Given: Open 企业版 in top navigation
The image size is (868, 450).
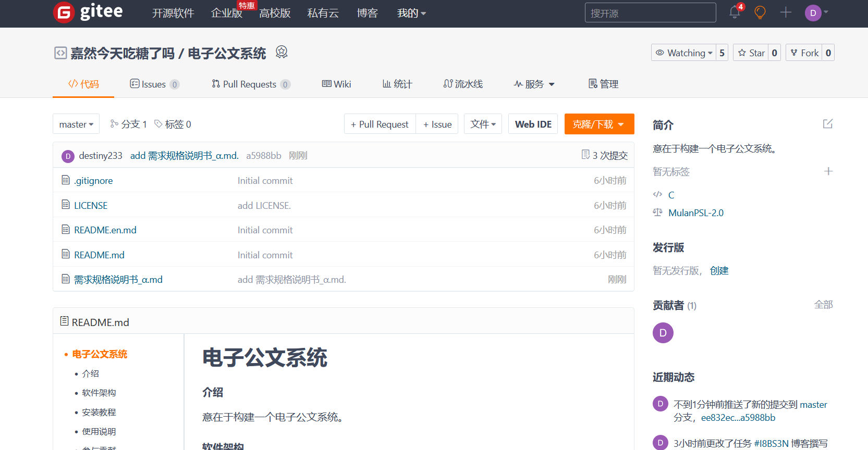Looking at the screenshot, I should tap(227, 13).
